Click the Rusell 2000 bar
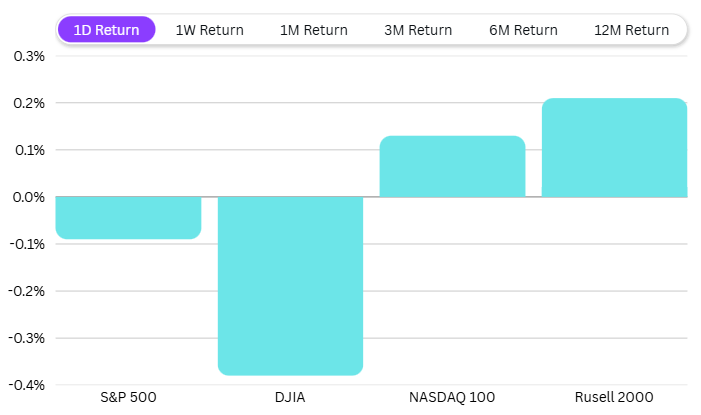 pos(614,148)
